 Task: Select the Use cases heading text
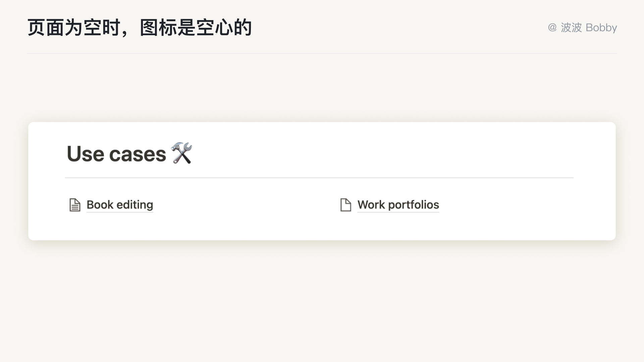(116, 154)
